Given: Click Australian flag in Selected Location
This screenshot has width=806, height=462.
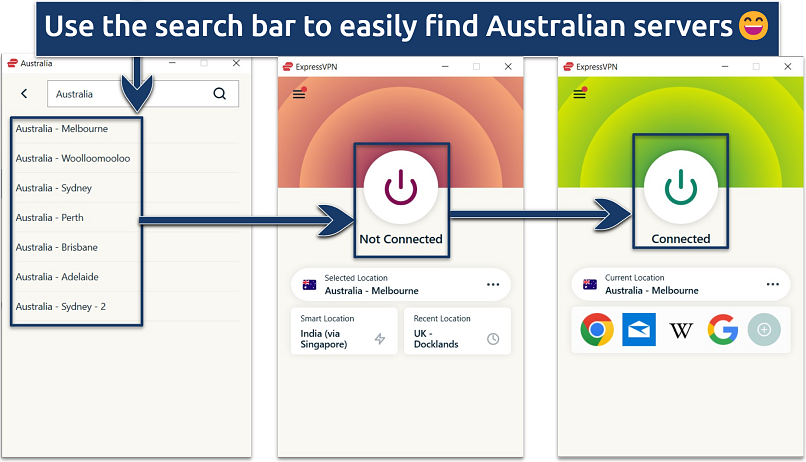Looking at the screenshot, I should coord(309,285).
